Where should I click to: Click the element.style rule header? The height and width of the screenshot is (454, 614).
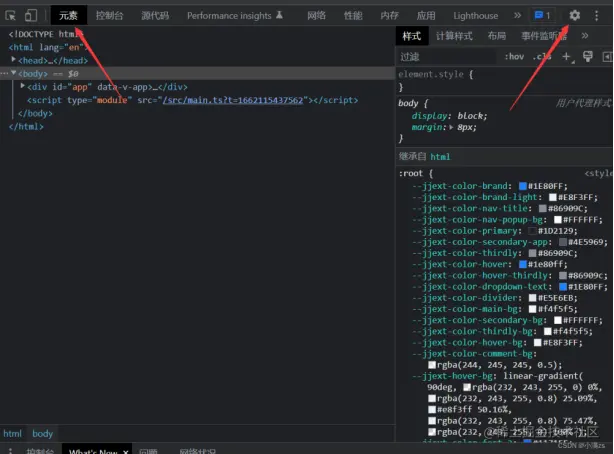pyautogui.click(x=436, y=74)
